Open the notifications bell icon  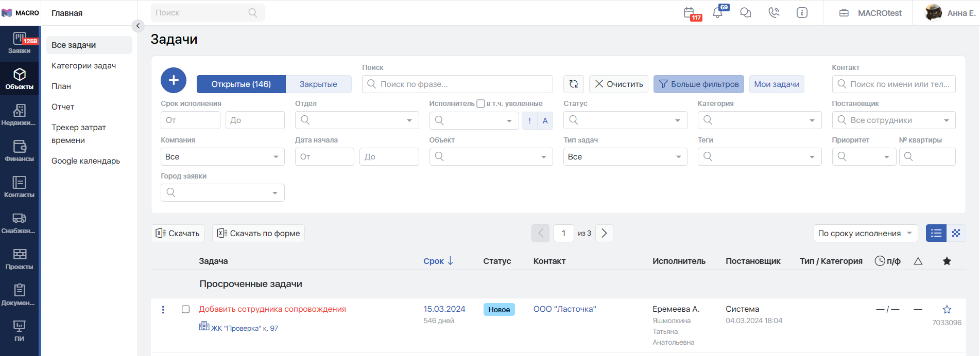click(x=717, y=13)
